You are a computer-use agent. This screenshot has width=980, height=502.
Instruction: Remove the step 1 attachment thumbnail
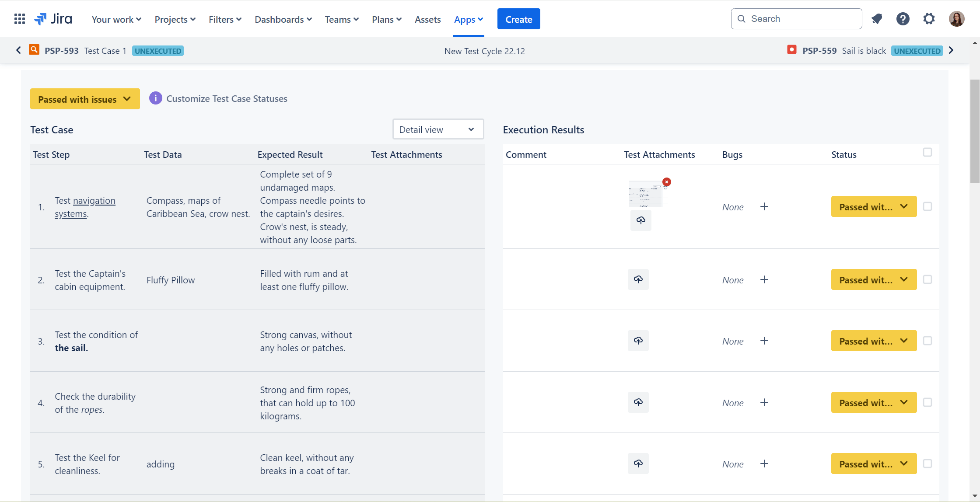click(x=666, y=182)
